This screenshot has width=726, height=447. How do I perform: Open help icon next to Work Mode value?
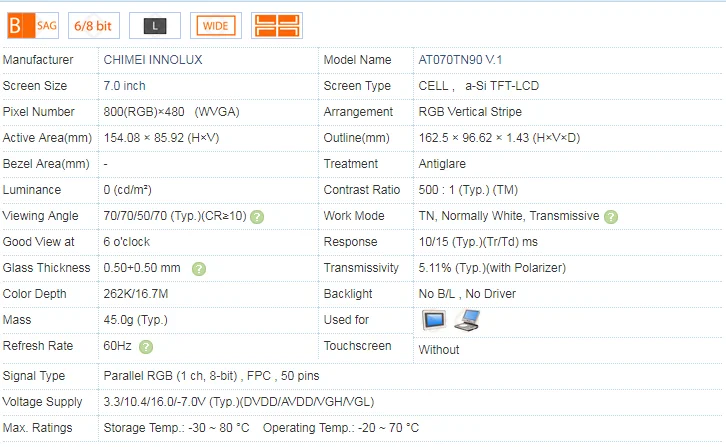click(x=611, y=217)
